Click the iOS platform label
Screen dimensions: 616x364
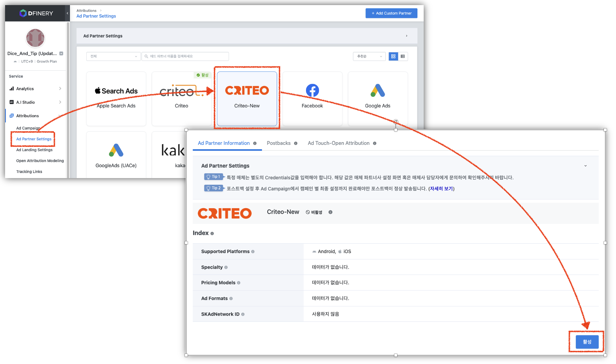(344, 252)
